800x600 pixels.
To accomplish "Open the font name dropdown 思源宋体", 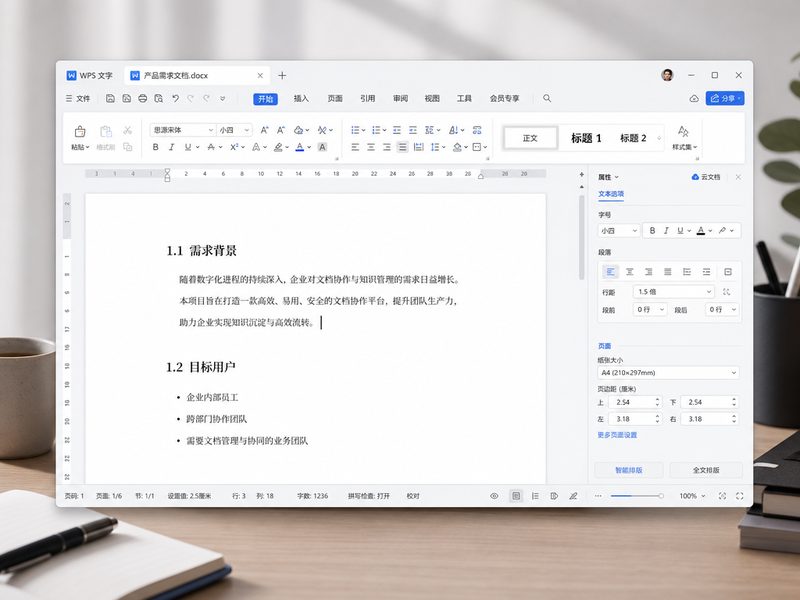I will tap(183, 130).
